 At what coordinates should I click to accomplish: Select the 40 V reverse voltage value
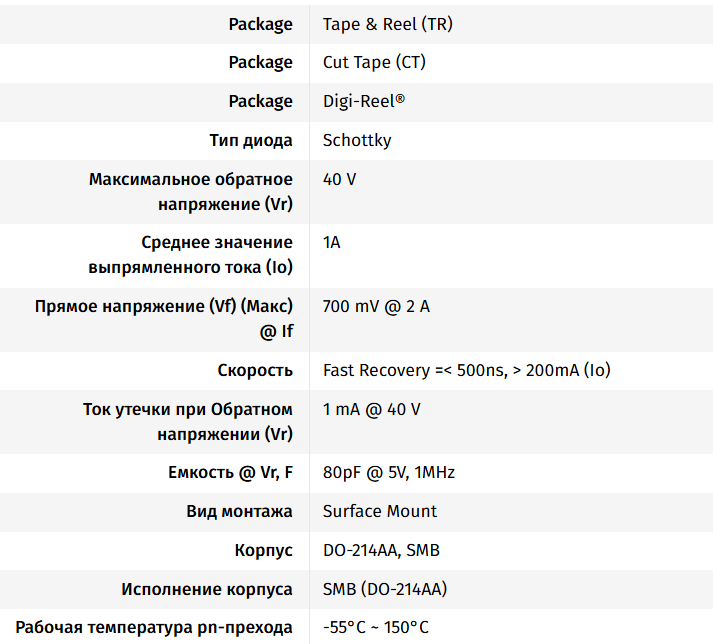click(x=340, y=180)
